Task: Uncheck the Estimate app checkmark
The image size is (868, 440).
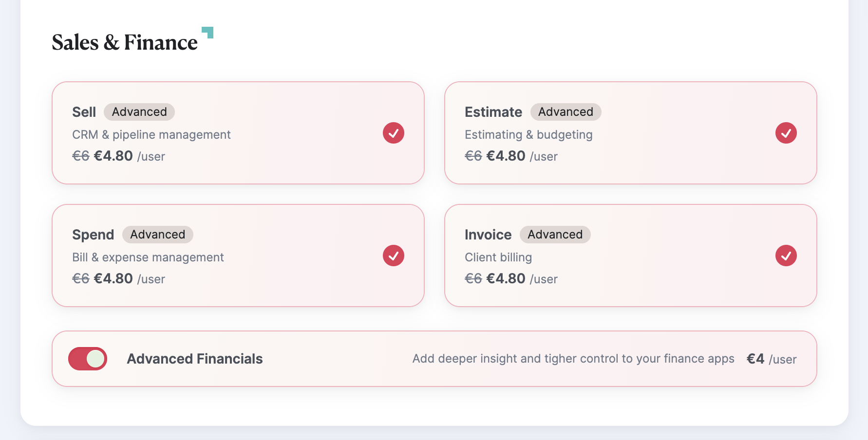Action: pos(786,133)
